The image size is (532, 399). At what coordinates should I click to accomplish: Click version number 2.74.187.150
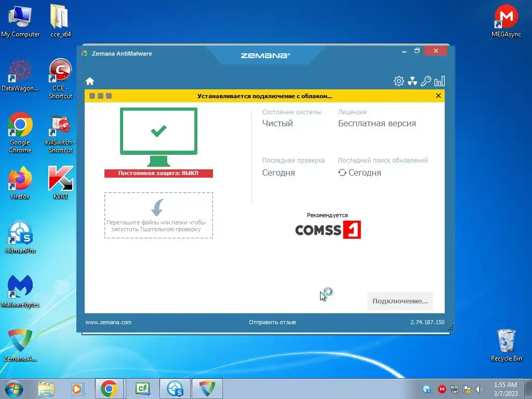427,322
